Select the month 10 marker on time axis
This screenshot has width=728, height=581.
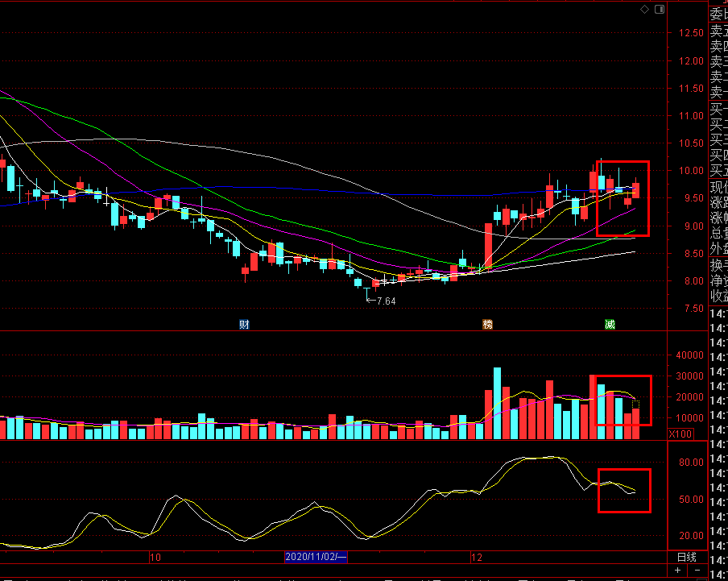click(x=155, y=558)
